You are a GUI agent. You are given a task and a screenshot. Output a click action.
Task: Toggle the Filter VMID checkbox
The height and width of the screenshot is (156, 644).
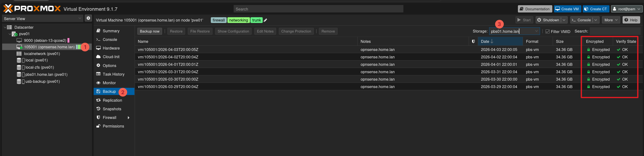[547, 31]
